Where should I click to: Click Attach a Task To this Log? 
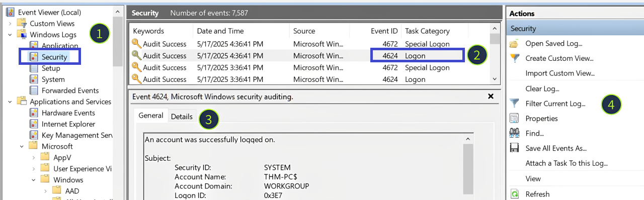567,163
